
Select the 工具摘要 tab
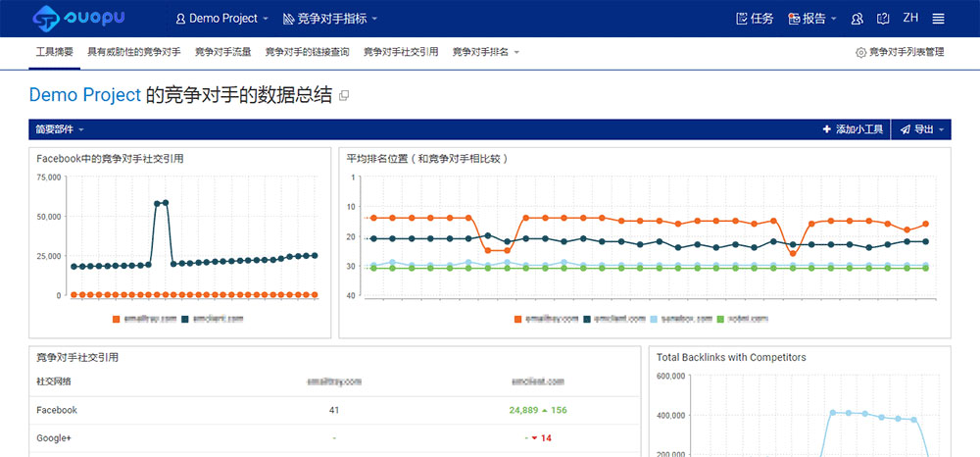point(54,53)
